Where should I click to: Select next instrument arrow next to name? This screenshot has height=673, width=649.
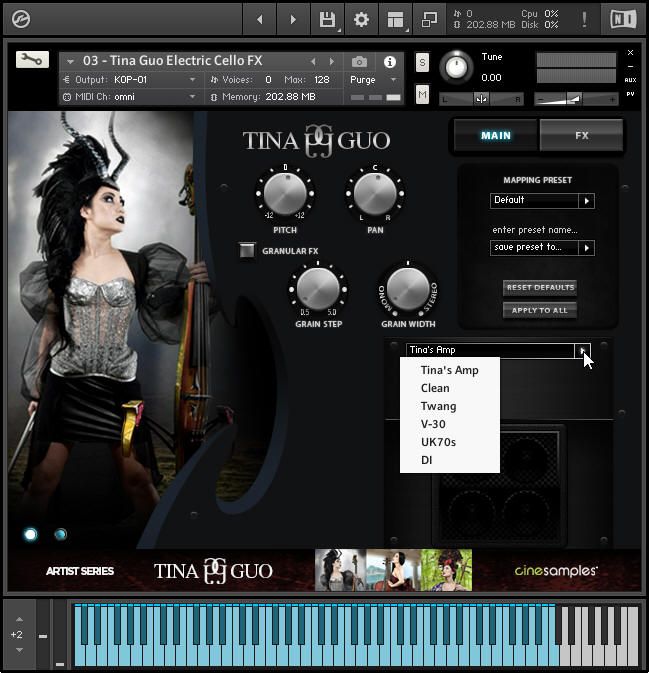point(331,62)
